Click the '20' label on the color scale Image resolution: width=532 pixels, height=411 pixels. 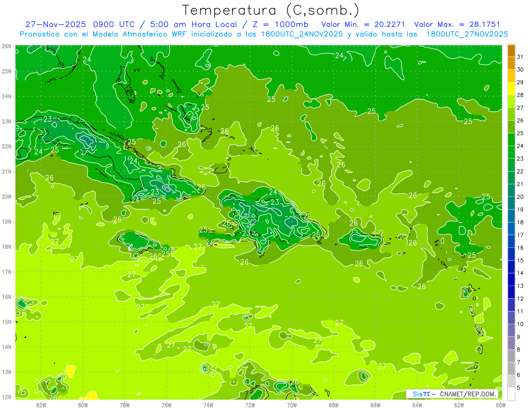[520, 196]
